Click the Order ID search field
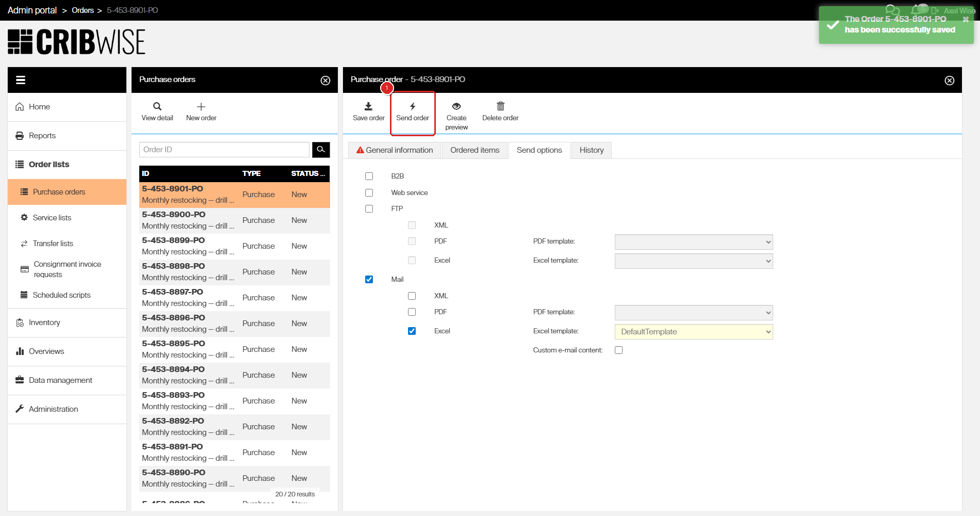Image resolution: width=980 pixels, height=516 pixels. pos(224,150)
